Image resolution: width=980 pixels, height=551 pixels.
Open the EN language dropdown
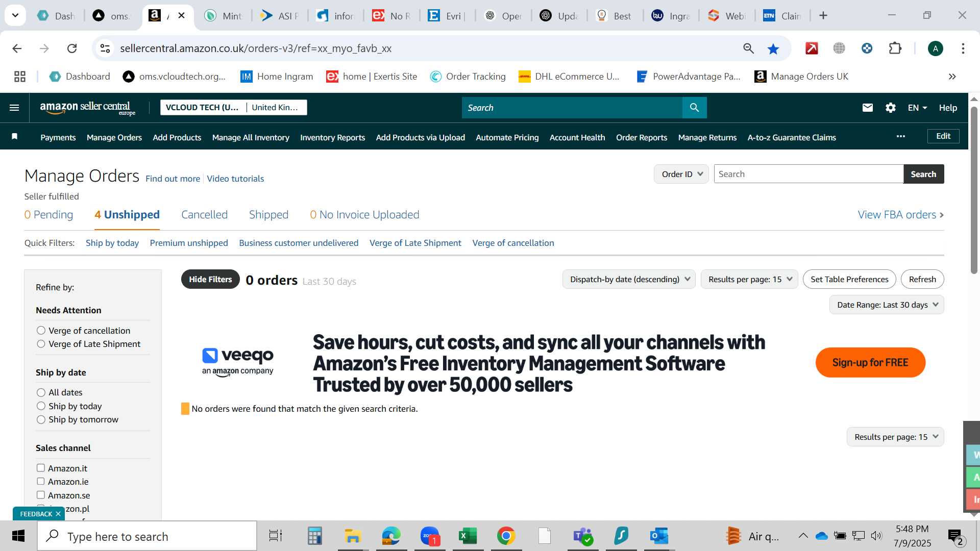tap(917, 108)
